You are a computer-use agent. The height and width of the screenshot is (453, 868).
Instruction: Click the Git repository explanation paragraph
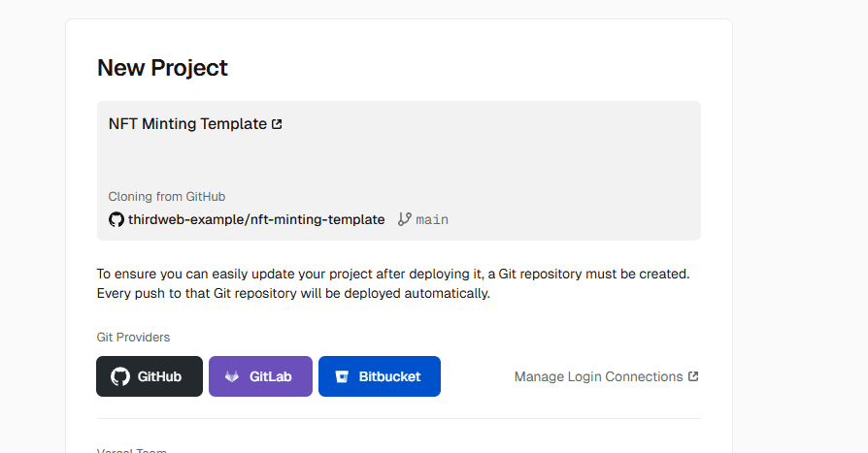393,283
